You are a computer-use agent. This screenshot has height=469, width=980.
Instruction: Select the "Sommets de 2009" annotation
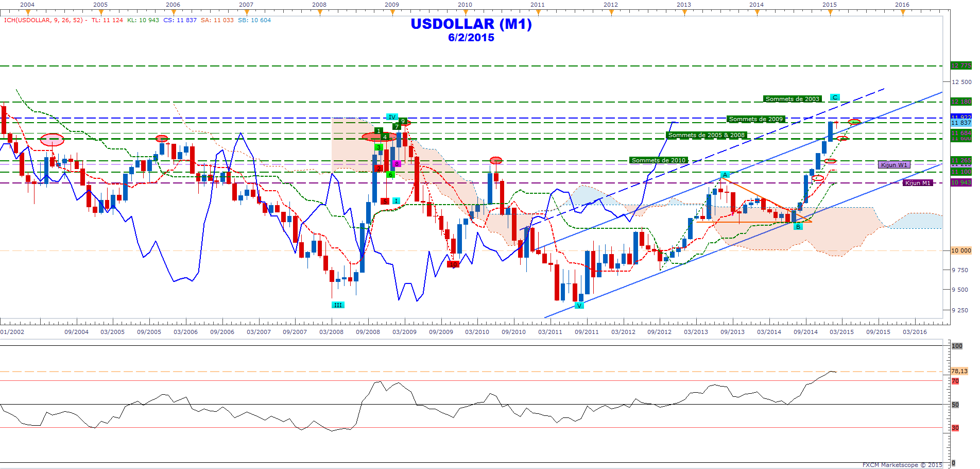point(755,119)
